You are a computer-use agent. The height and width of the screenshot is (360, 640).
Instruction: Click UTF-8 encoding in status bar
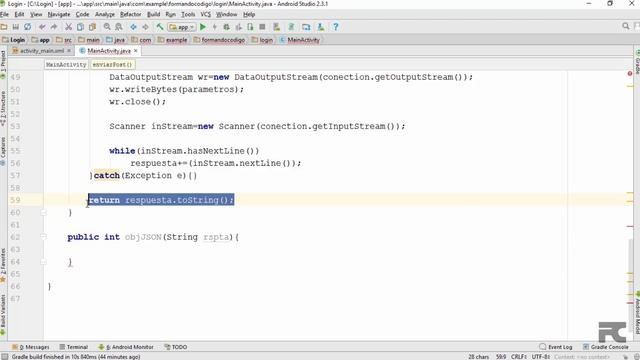click(x=540, y=357)
